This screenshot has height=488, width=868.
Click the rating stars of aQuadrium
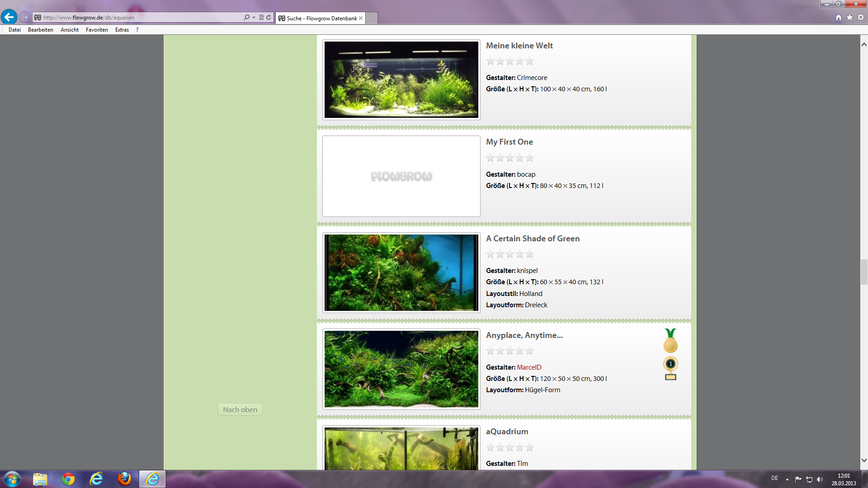pos(510,447)
